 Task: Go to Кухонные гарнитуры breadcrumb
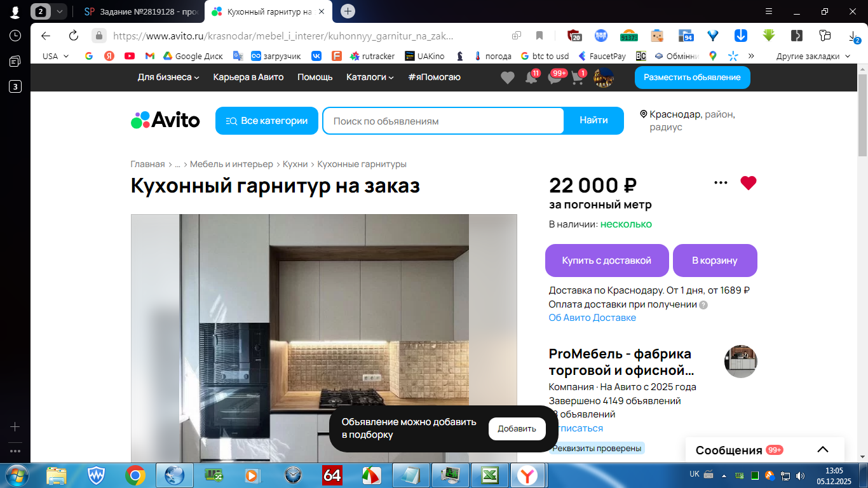(362, 164)
